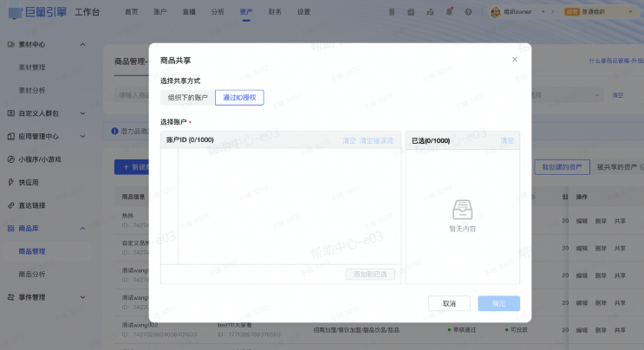Open the 什么是商品管理 help link
Image resolution: width=644 pixels, height=350 pixels.
(x=616, y=61)
